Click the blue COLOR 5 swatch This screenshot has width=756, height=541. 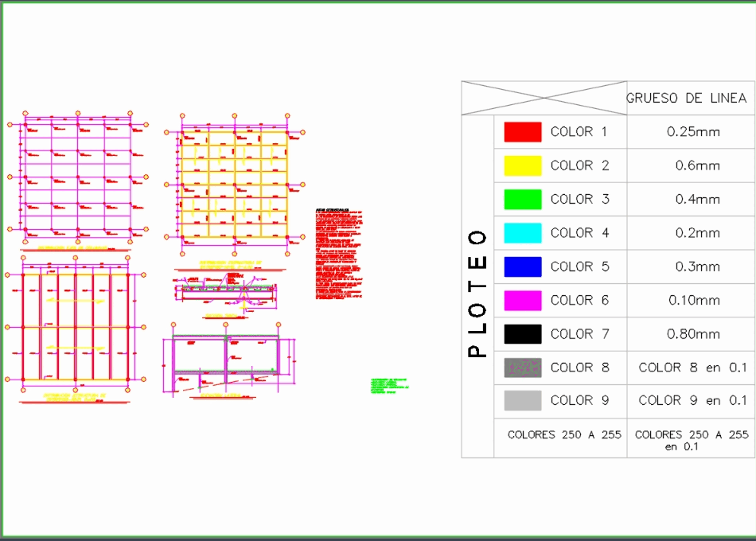(521, 267)
